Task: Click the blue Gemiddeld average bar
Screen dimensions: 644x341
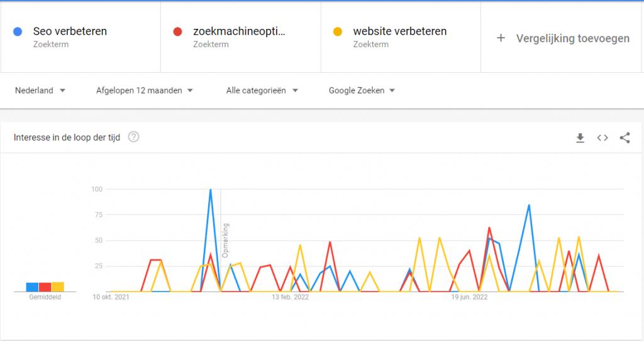Action: coord(32,287)
